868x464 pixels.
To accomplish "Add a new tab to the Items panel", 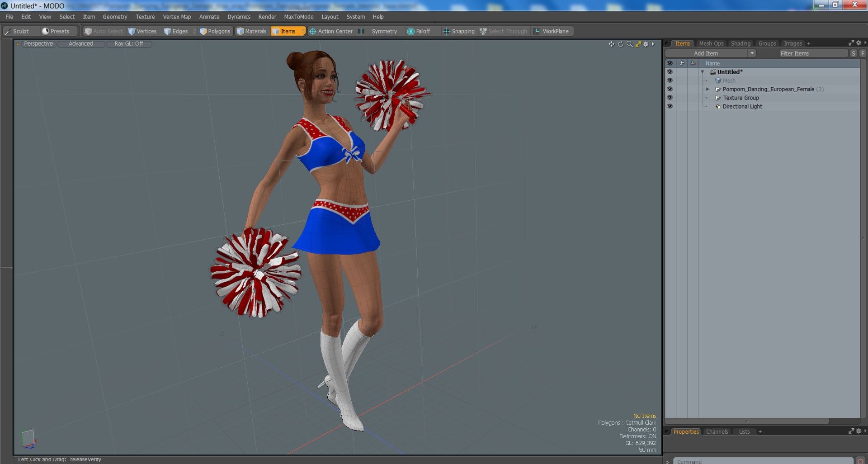I will (809, 43).
